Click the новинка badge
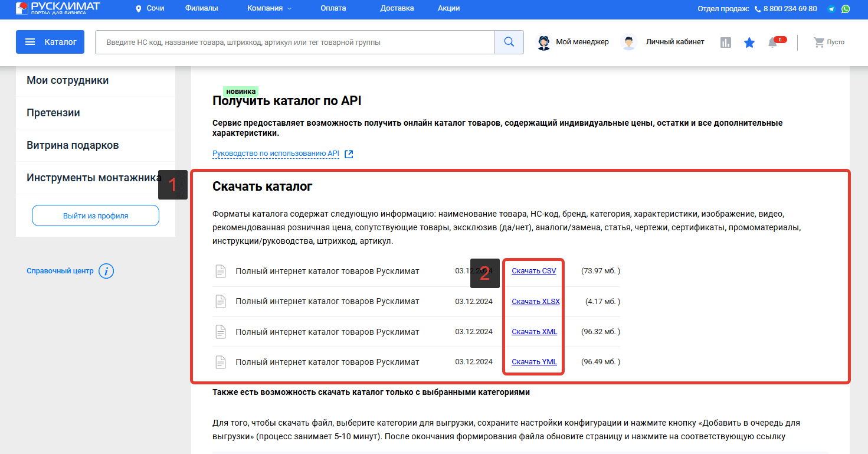Screen dimensions: 868x454 click(241, 92)
